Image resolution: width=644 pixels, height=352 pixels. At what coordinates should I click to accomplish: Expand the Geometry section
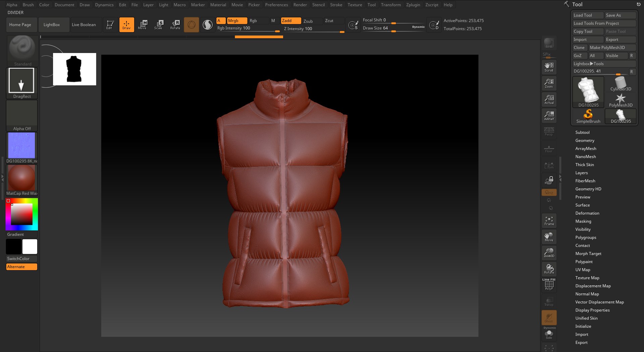(585, 140)
